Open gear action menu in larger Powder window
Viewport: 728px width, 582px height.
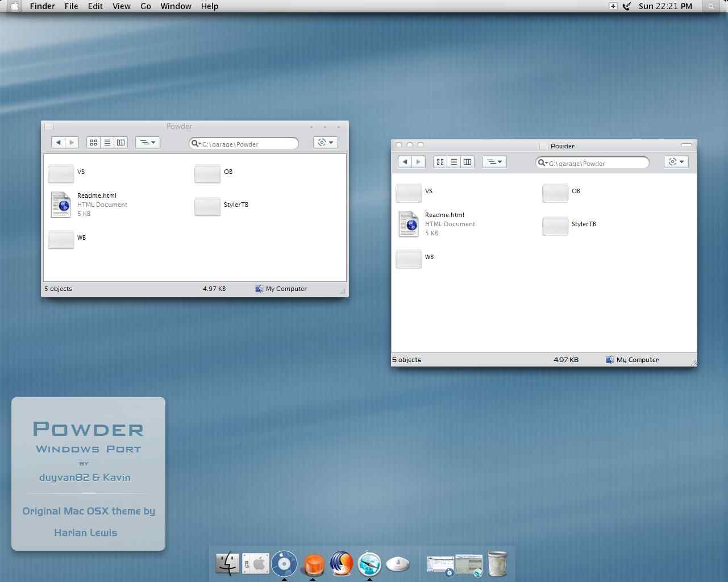(676, 162)
